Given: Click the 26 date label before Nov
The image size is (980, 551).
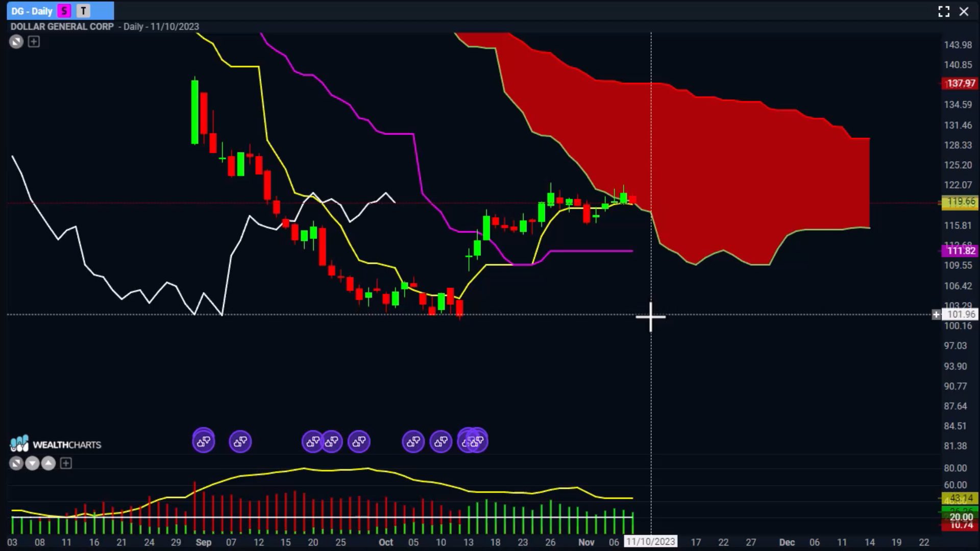Looking at the screenshot, I should pyautogui.click(x=550, y=542).
